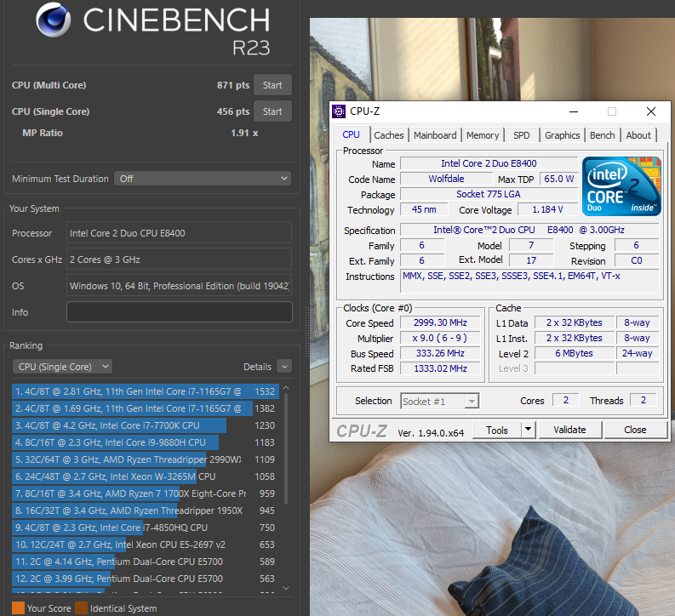Click the Cores x GHz field
This screenshot has height=616, width=675.
click(x=179, y=260)
